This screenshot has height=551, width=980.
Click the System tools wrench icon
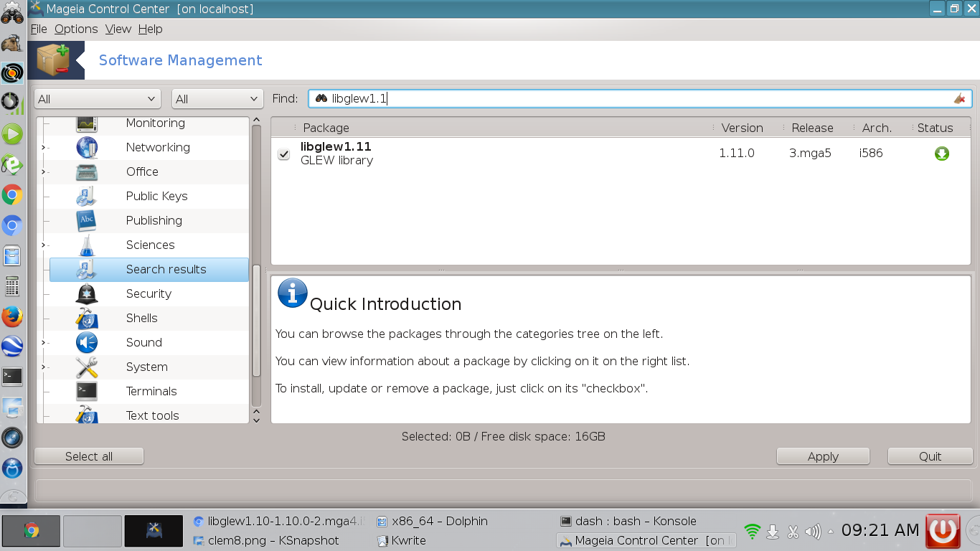click(x=87, y=367)
